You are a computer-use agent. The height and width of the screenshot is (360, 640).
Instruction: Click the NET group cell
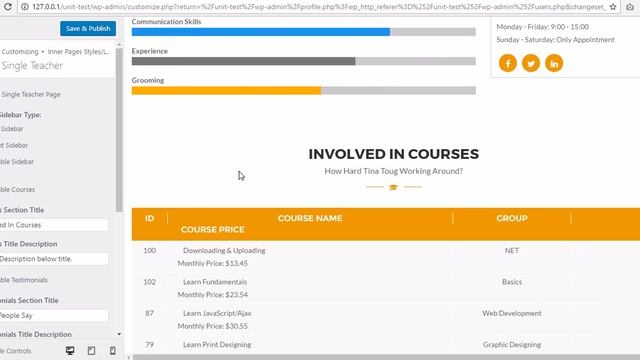512,251
